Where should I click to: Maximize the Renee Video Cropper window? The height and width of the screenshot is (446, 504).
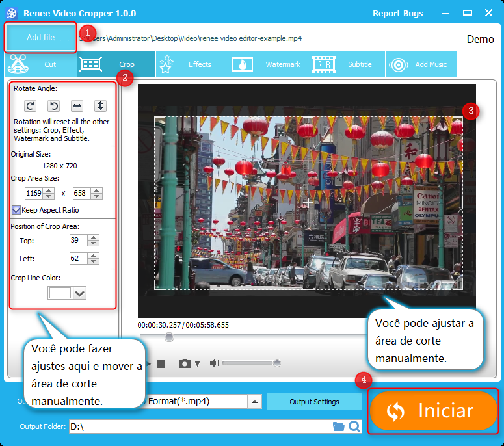pos(468,13)
